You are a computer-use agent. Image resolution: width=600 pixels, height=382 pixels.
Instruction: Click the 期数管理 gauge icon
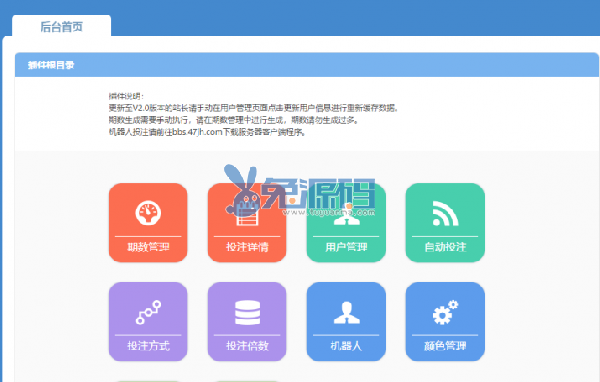click(148, 212)
